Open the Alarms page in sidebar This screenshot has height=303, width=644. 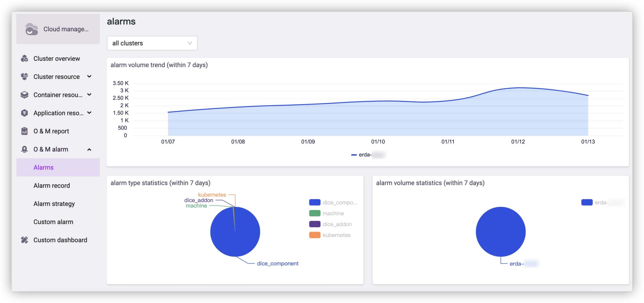coord(44,167)
